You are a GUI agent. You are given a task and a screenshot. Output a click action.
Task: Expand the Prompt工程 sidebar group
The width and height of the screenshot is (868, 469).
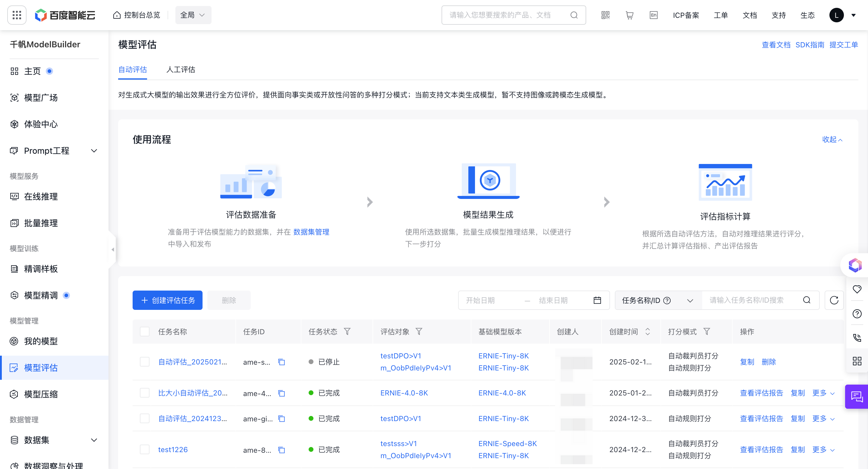point(94,151)
